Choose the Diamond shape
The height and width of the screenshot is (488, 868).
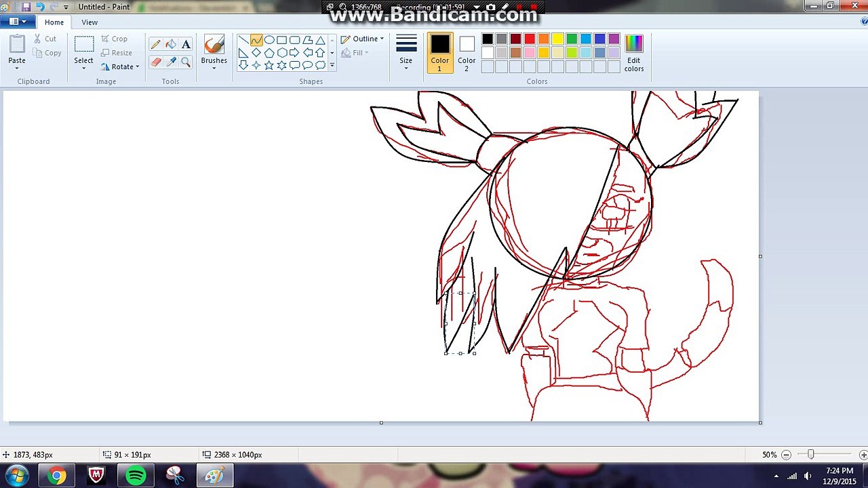coord(256,53)
